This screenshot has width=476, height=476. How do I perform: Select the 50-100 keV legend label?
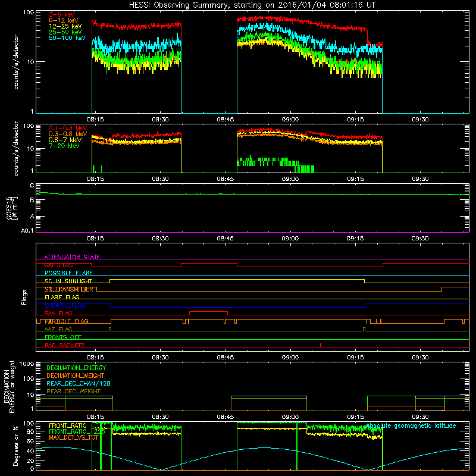[67, 38]
